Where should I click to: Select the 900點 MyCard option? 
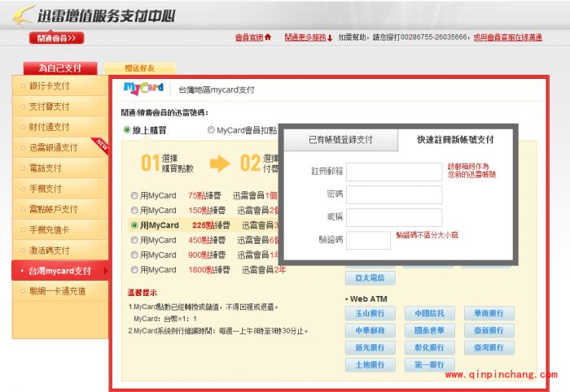tap(134, 255)
